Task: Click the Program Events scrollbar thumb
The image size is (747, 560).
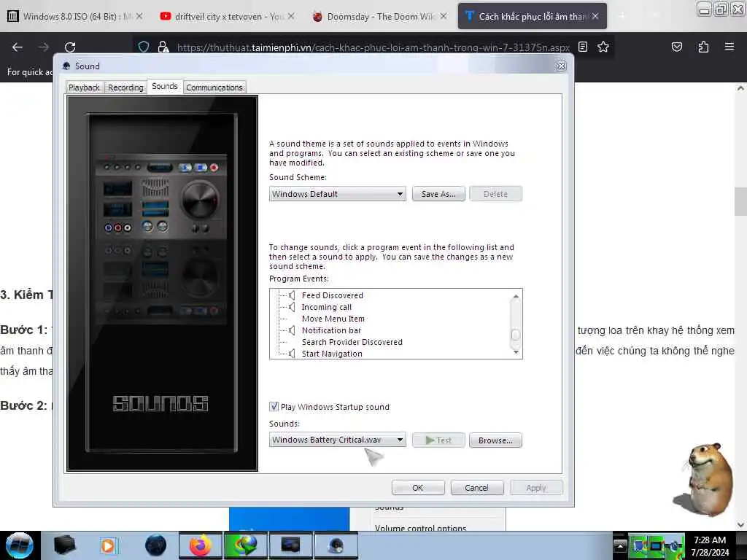Action: (516, 334)
